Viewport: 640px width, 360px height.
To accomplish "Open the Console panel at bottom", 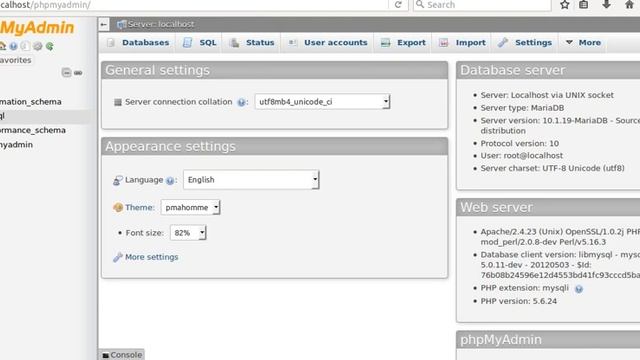I will [122, 355].
